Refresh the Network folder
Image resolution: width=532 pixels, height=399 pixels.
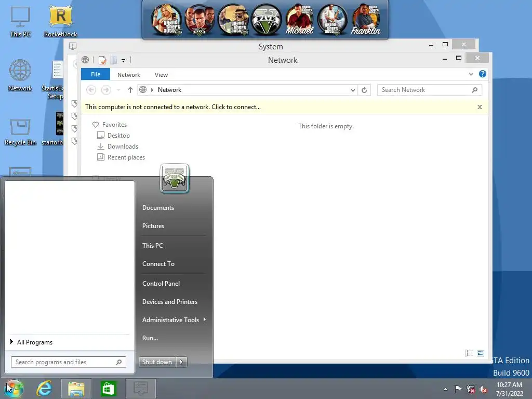point(364,90)
